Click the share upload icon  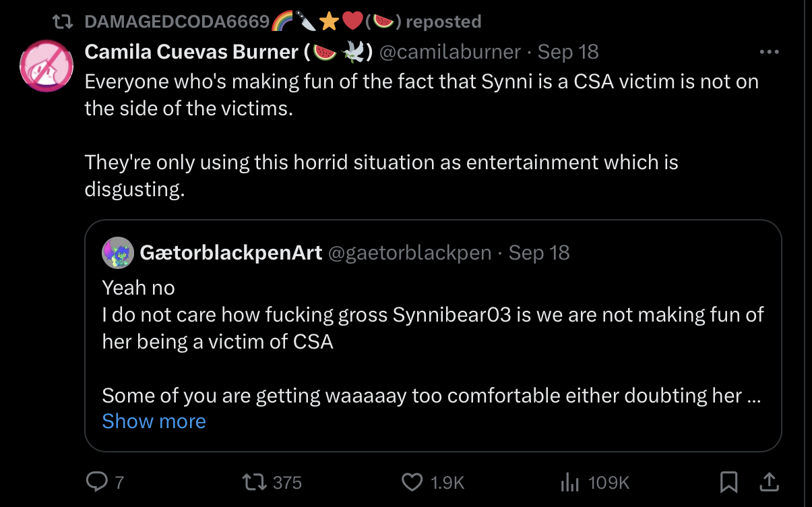pyautogui.click(x=769, y=481)
